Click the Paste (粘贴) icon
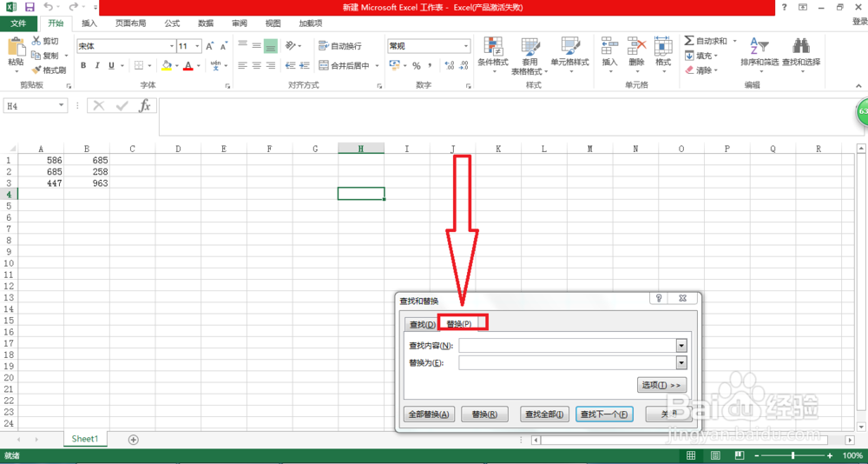This screenshot has height=464, width=868. [x=16, y=47]
